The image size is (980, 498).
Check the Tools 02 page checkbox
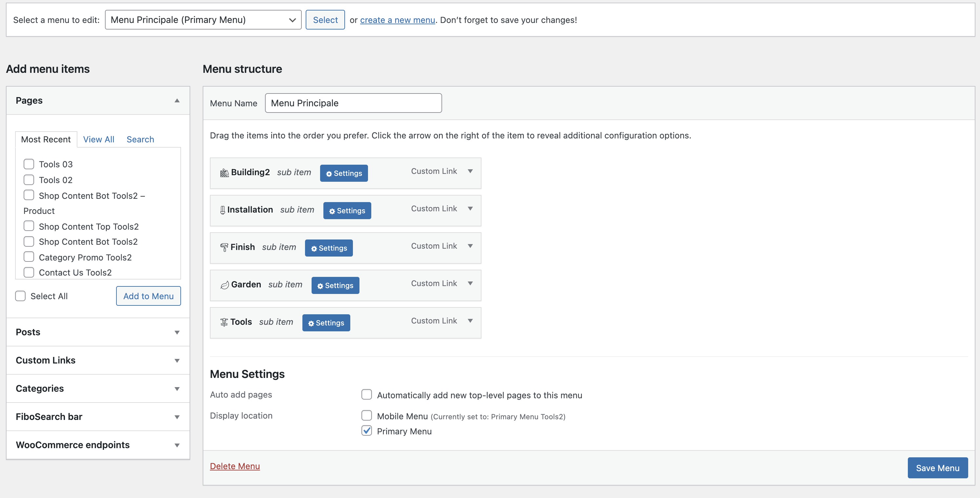pyautogui.click(x=29, y=179)
